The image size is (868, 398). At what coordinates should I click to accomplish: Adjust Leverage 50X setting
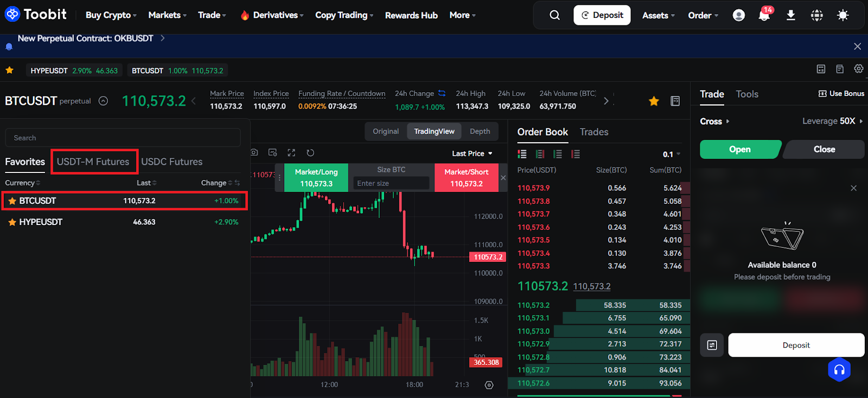[832, 121]
